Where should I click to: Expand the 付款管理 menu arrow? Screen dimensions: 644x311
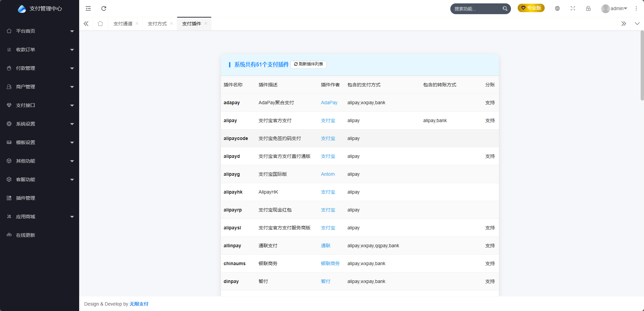pyautogui.click(x=72, y=68)
